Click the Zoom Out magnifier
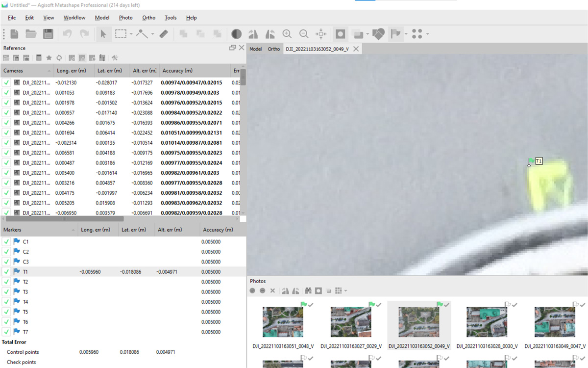Viewport: 588px width, 368px height. (304, 34)
